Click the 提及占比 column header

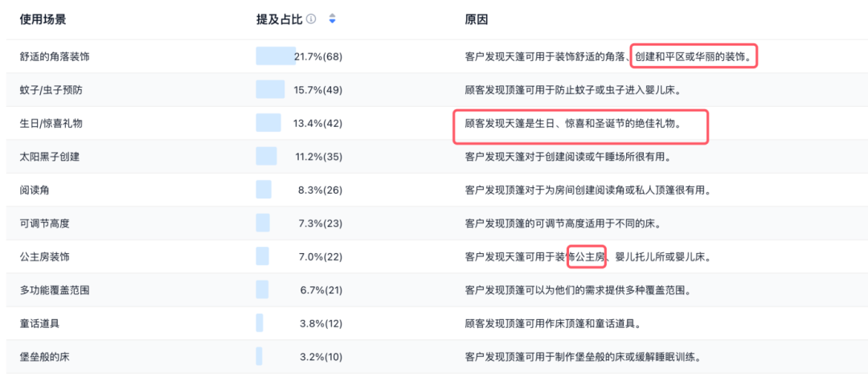(x=279, y=19)
